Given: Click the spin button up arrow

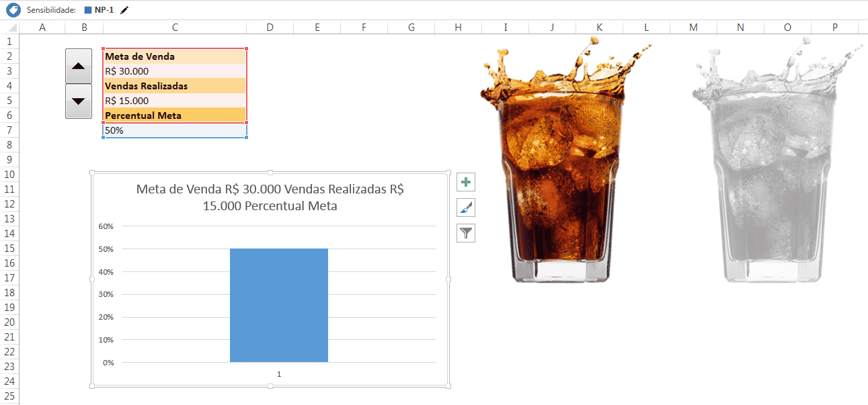Looking at the screenshot, I should tap(79, 66).
